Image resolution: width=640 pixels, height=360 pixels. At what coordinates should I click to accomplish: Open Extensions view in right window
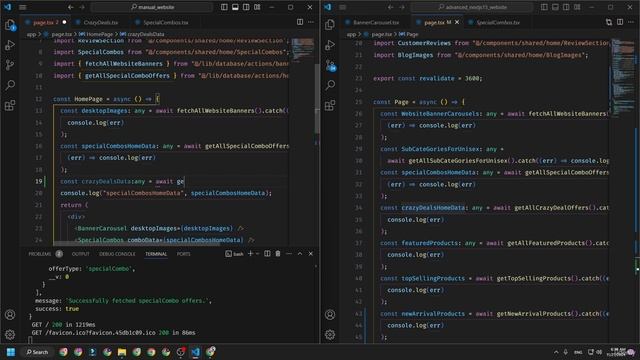coord(330,105)
